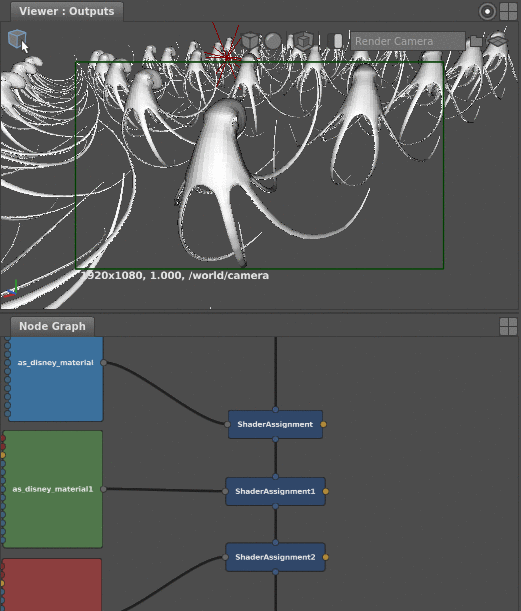Select the ShaderAssignment node
Screen dimensions: 521x611
(275, 424)
